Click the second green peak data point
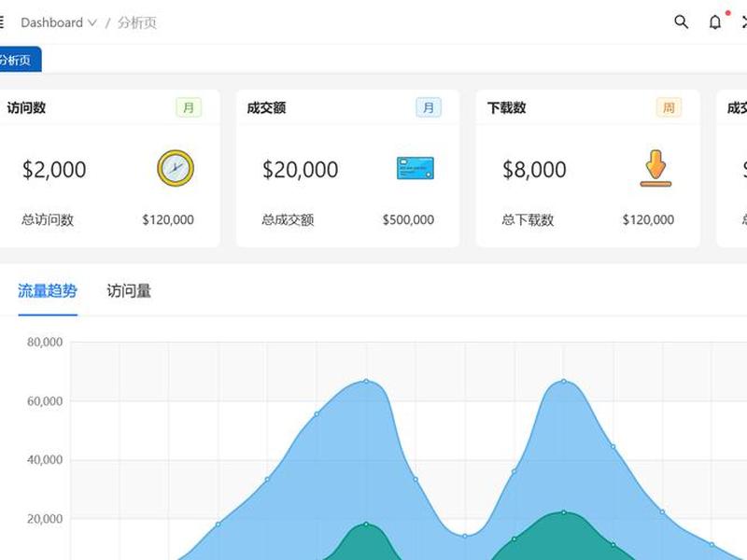 coord(564,512)
